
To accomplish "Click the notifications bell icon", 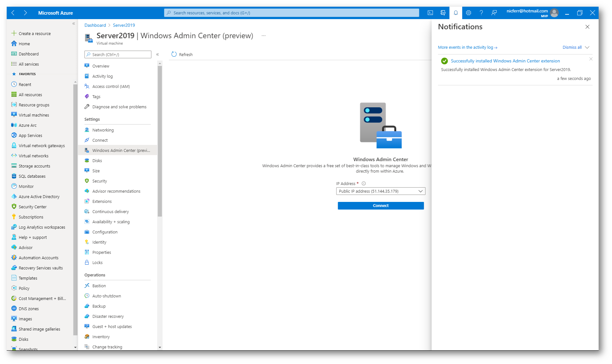I will pos(456,13).
